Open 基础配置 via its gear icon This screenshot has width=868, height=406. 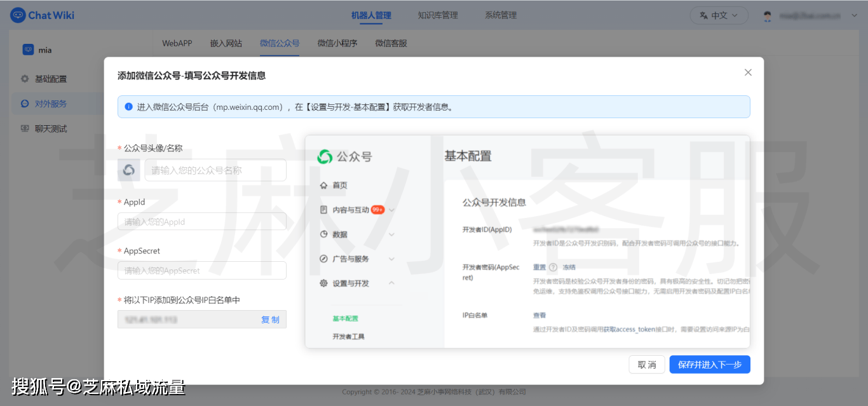click(24, 78)
